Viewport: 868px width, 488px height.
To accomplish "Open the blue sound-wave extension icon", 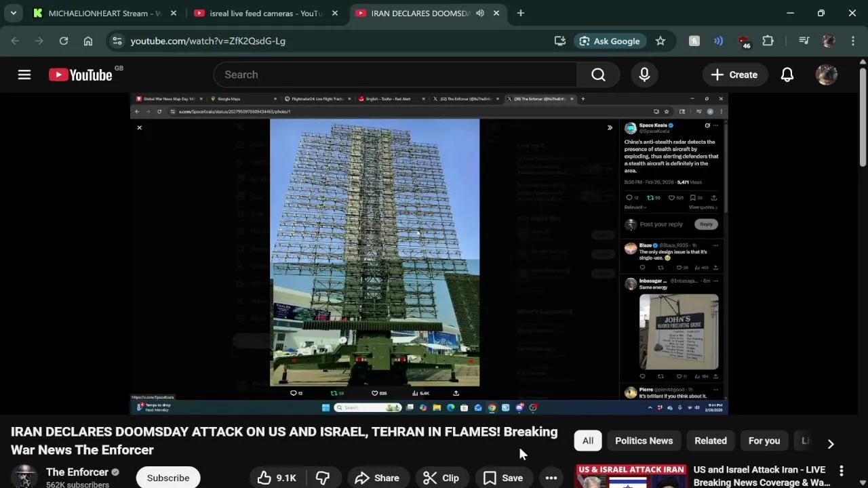I will pos(719,41).
